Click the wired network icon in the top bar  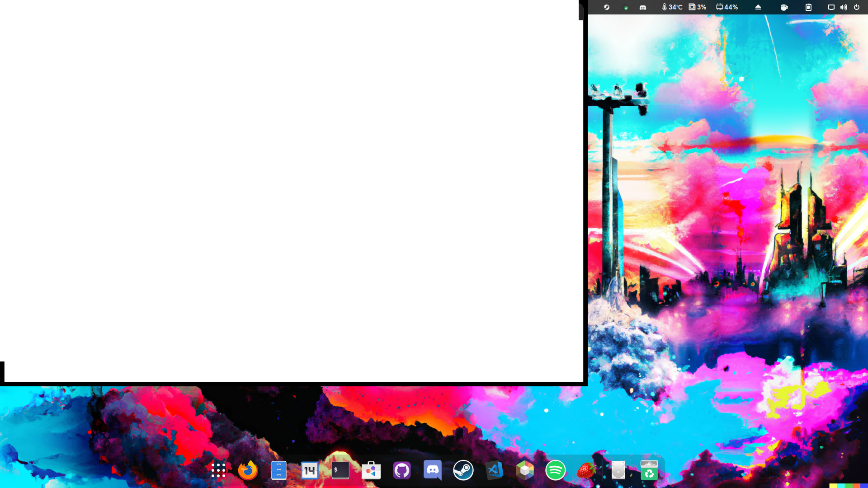[x=831, y=7]
